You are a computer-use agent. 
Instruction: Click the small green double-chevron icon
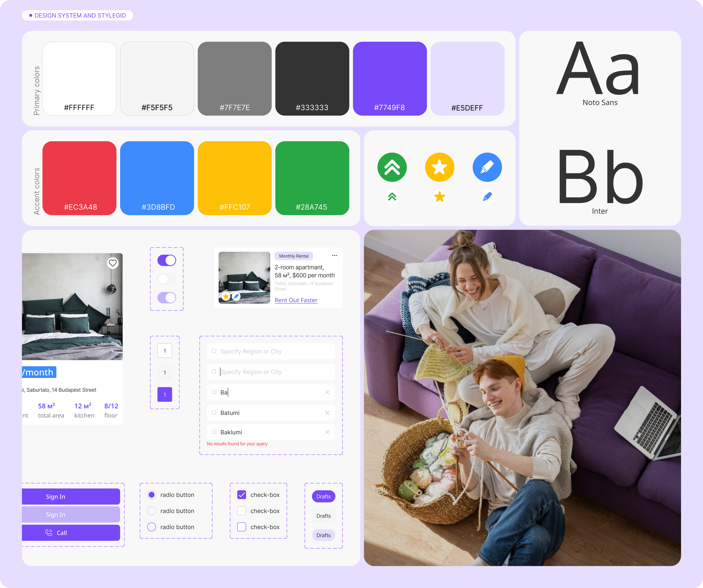click(x=392, y=197)
